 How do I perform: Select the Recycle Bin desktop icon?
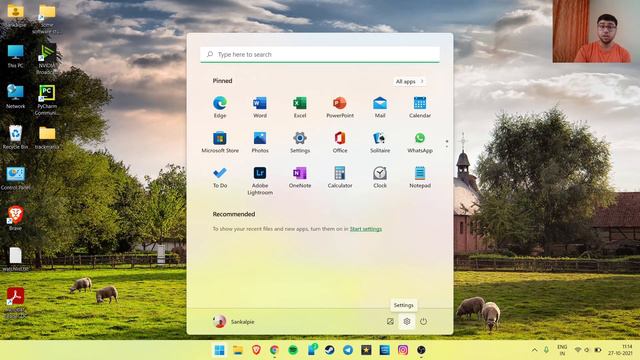16,137
